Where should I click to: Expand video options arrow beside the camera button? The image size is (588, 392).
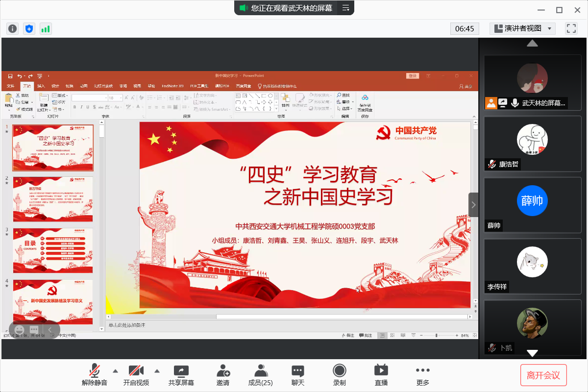157,370
